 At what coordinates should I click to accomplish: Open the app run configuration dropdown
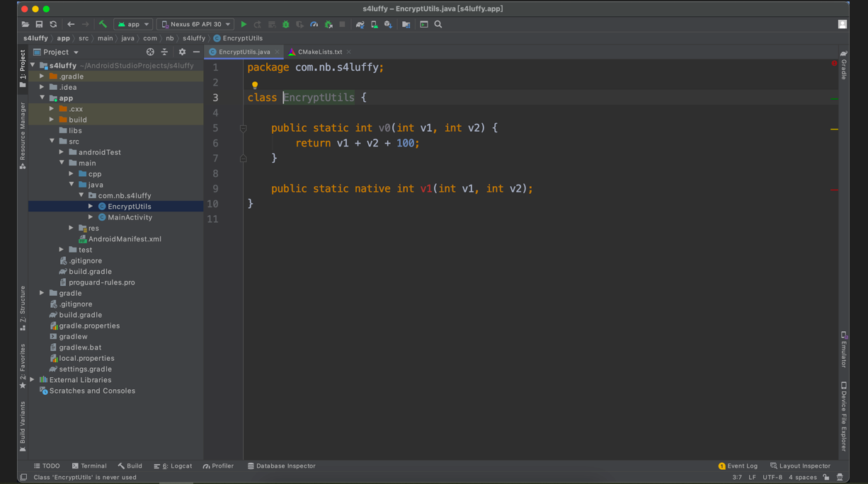coord(133,24)
